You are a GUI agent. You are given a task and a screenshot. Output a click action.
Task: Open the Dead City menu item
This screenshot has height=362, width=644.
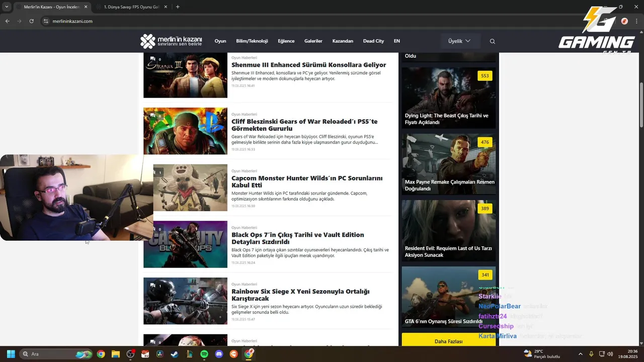[373, 41]
